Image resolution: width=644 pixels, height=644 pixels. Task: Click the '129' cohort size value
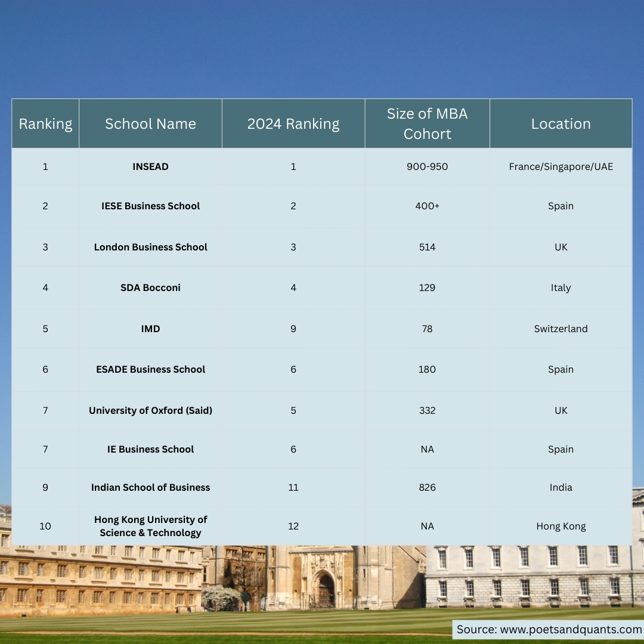point(427,288)
